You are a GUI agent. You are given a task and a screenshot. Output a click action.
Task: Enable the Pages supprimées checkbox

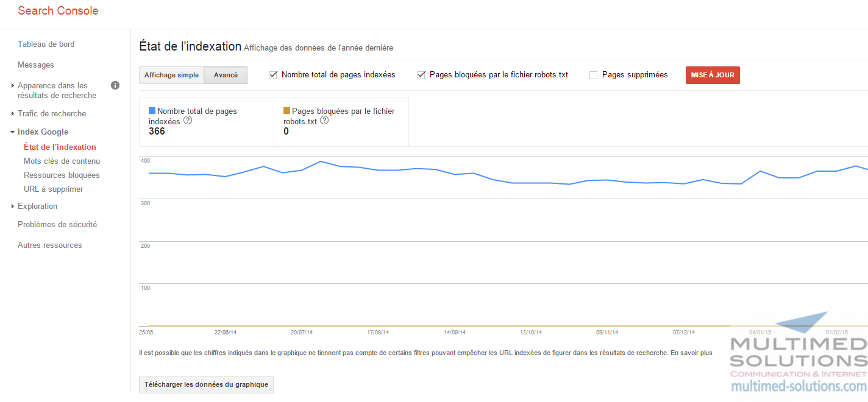tap(593, 75)
